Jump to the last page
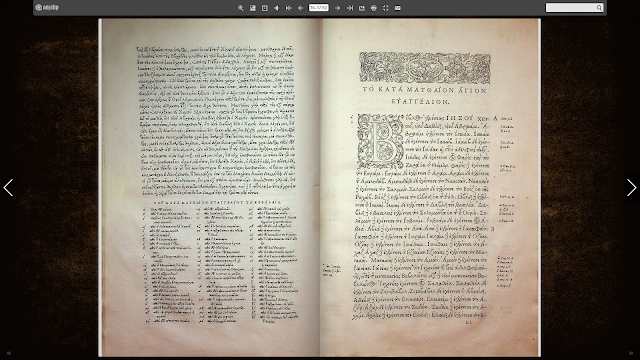The height and width of the screenshot is (360, 640). [350, 8]
